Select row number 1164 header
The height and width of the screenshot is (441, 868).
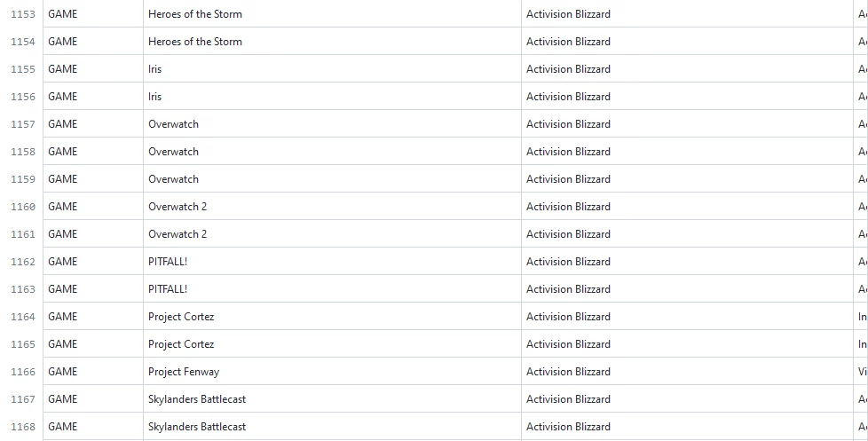21,317
